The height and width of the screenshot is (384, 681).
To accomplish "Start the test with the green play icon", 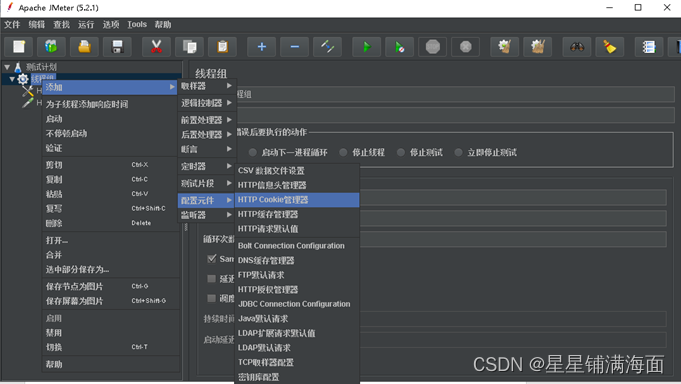I will pos(367,46).
